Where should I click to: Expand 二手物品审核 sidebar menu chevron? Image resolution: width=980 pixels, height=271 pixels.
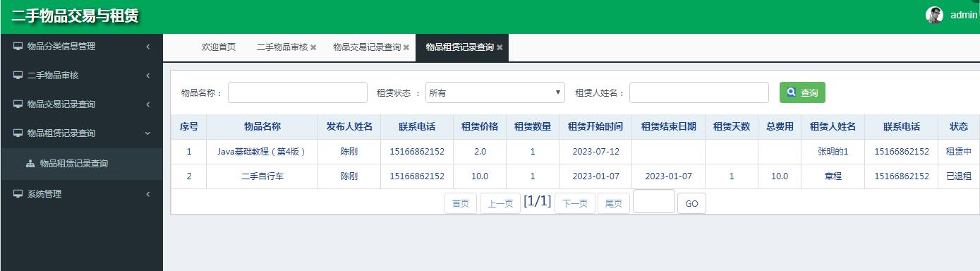coord(148,76)
